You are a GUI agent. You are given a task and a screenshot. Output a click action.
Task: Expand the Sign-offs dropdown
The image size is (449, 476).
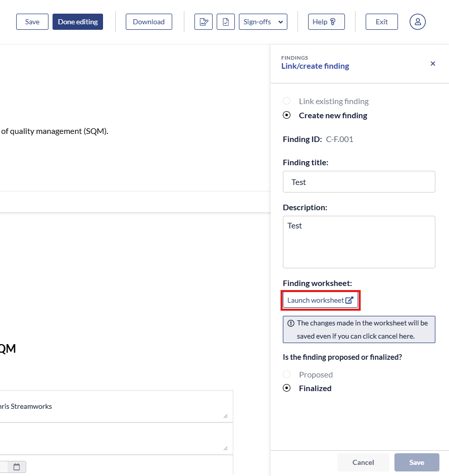[263, 22]
